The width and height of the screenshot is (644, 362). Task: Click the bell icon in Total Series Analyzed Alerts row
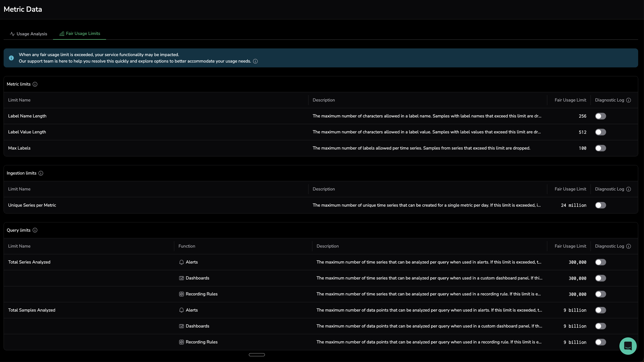point(181,262)
